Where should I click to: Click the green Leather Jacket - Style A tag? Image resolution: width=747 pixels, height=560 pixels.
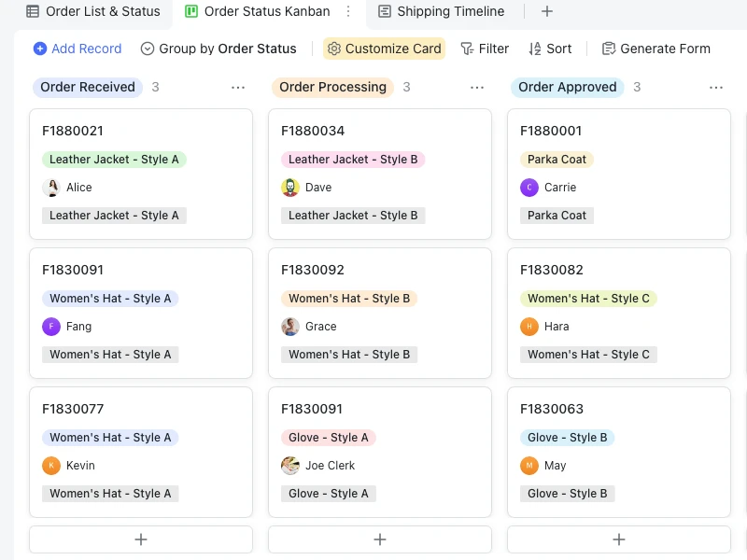point(114,160)
